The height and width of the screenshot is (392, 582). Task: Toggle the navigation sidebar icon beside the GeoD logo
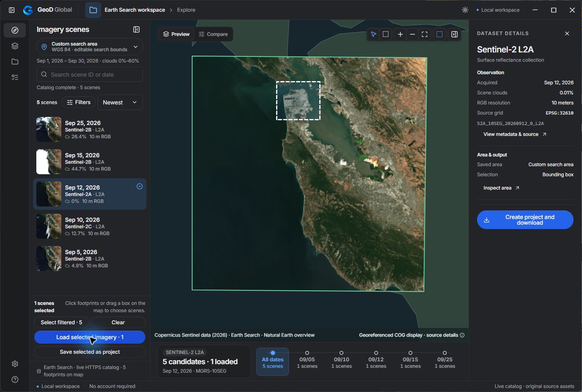coord(12,10)
